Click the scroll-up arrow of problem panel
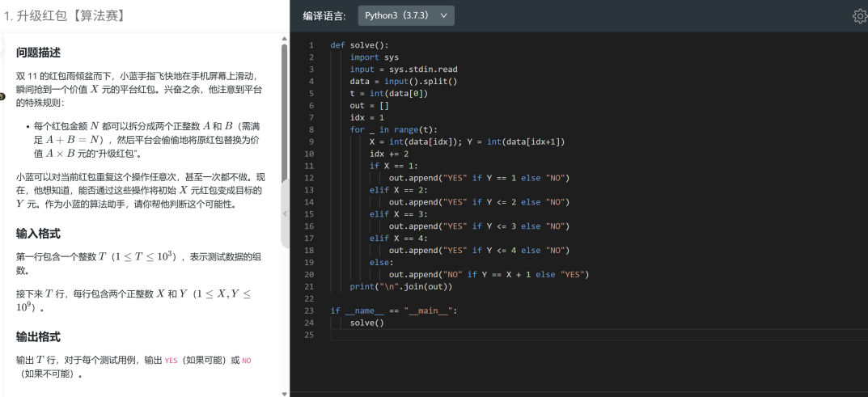 284,37
